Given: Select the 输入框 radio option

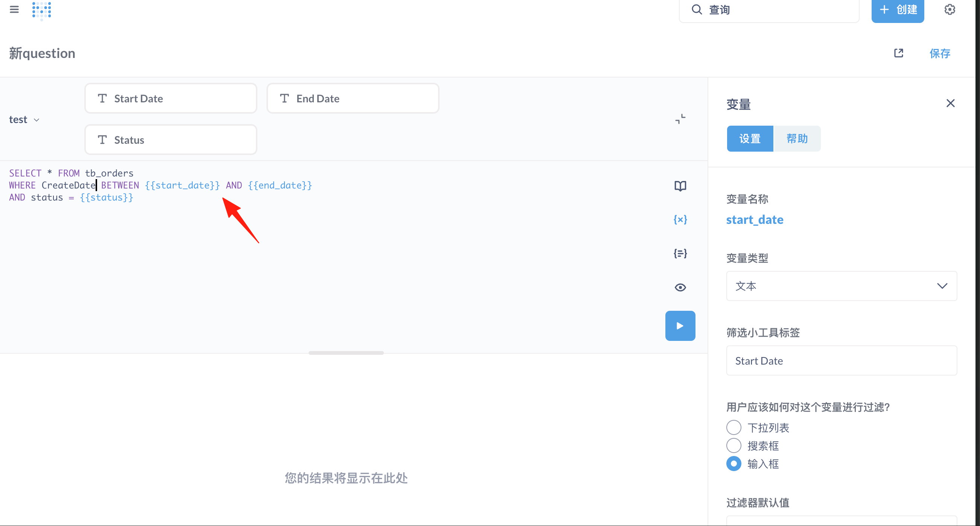Looking at the screenshot, I should click(x=733, y=464).
